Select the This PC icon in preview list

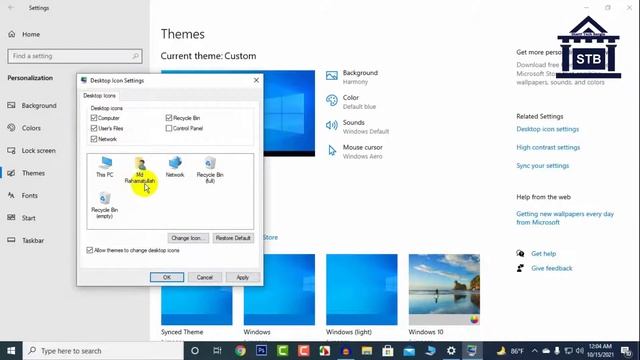[x=105, y=167]
